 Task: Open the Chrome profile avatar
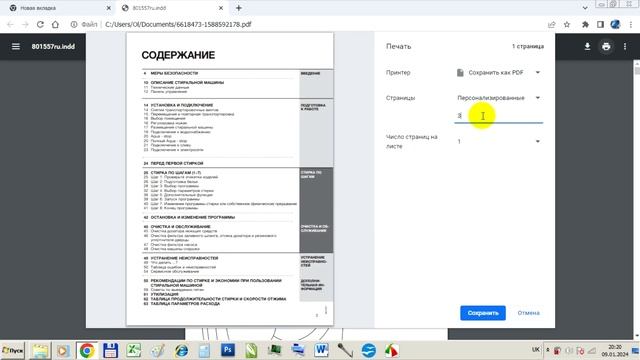[615, 24]
